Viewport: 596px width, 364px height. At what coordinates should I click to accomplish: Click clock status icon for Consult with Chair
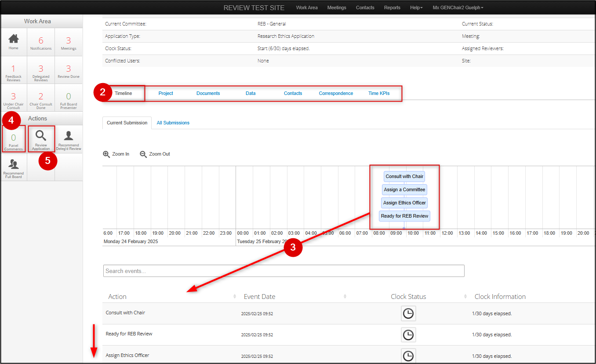(x=408, y=313)
